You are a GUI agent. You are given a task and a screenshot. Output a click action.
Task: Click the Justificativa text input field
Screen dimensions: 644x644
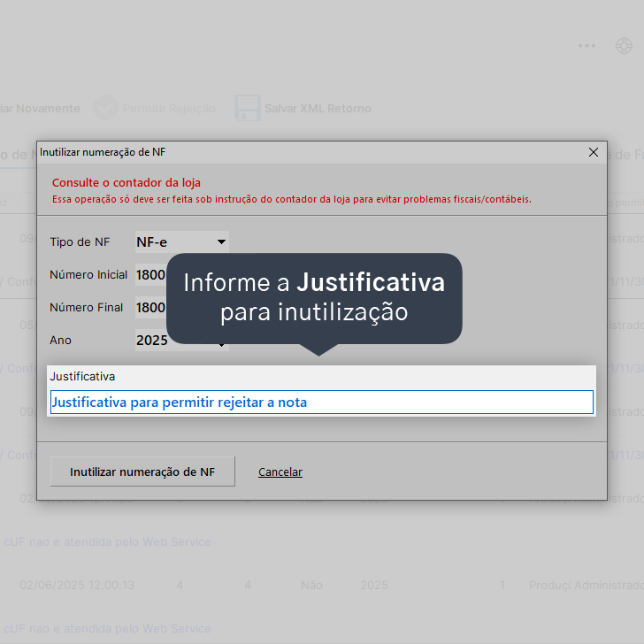point(322,402)
